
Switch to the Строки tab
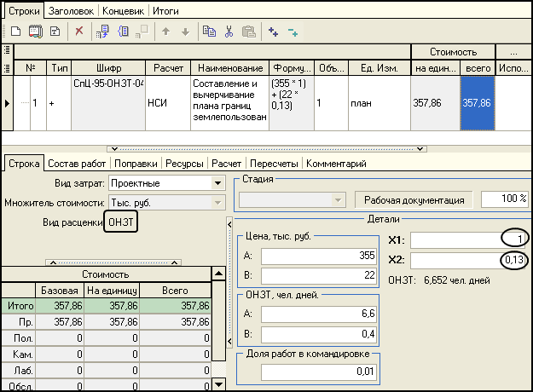click(x=24, y=11)
